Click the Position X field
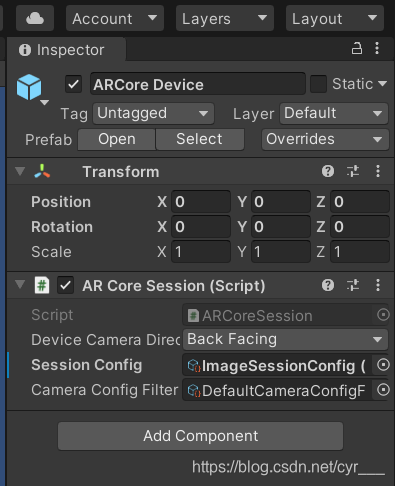This screenshot has width=395, height=486. tap(201, 202)
